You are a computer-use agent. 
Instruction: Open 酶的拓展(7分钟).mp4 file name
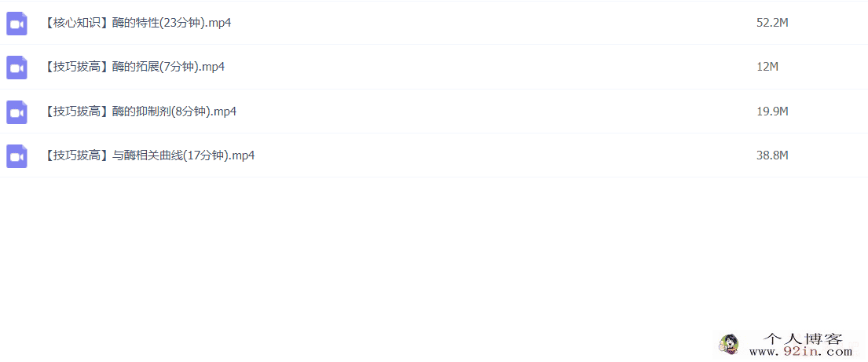[x=168, y=67]
